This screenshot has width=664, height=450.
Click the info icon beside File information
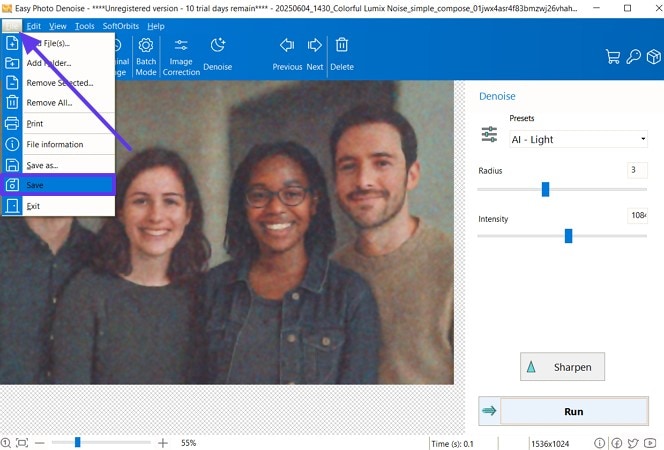(x=12, y=144)
